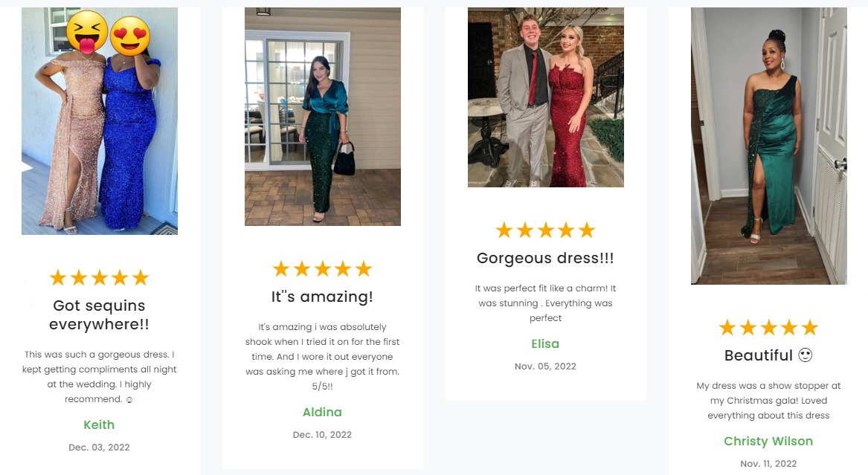Click the star rating above "Gorgeous dress!!!"
The image size is (868, 475).
click(546, 230)
